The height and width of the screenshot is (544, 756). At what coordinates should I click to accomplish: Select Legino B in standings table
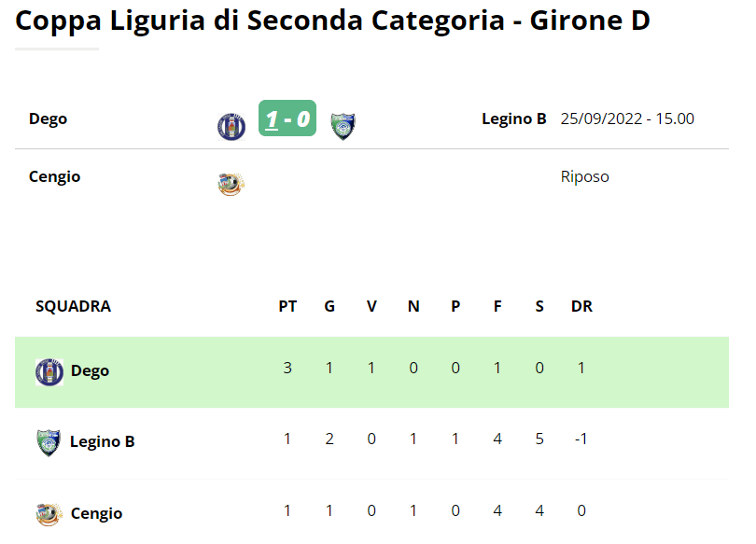(x=103, y=442)
